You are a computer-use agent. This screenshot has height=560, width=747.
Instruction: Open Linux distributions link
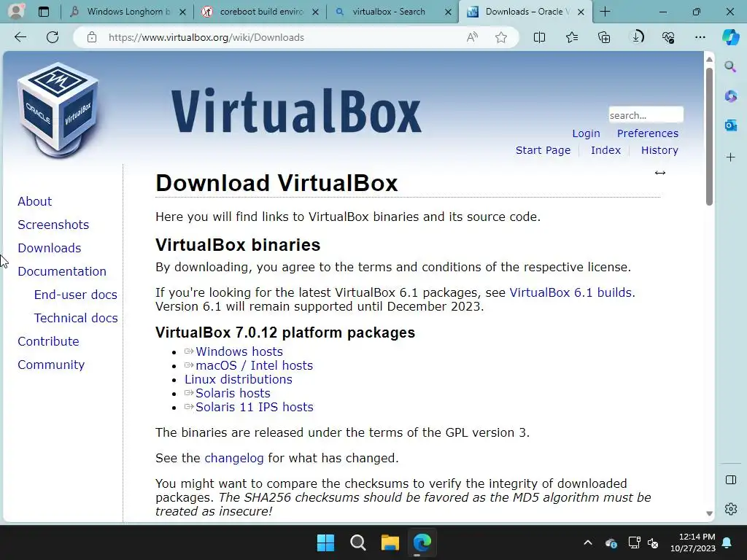239,379
